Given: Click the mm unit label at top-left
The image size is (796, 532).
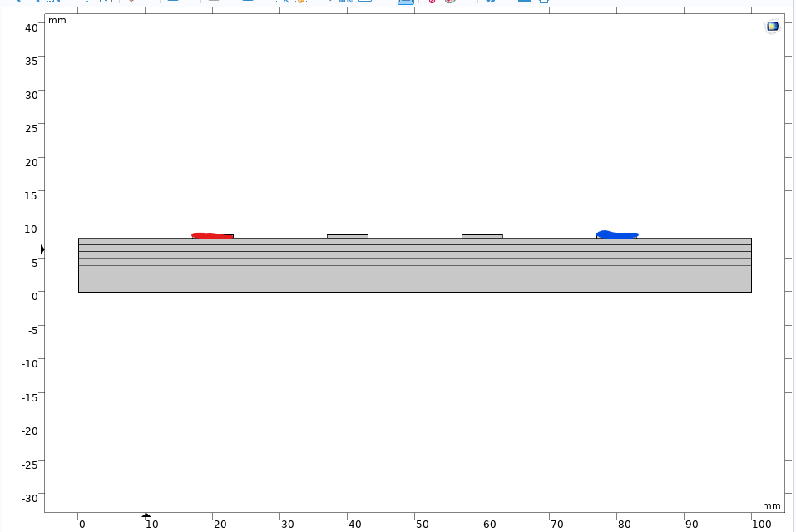Looking at the screenshot, I should coord(57,20).
